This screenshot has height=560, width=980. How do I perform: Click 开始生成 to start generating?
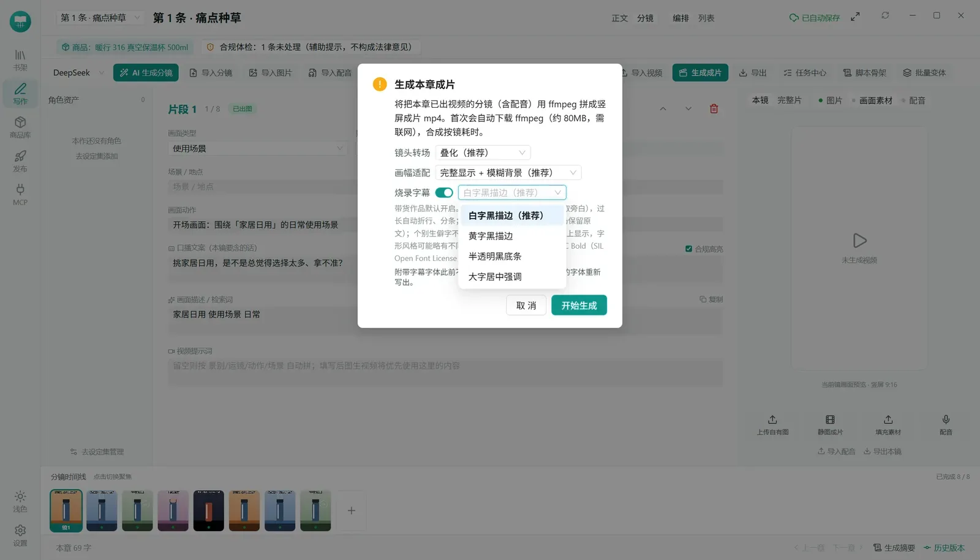click(x=579, y=305)
